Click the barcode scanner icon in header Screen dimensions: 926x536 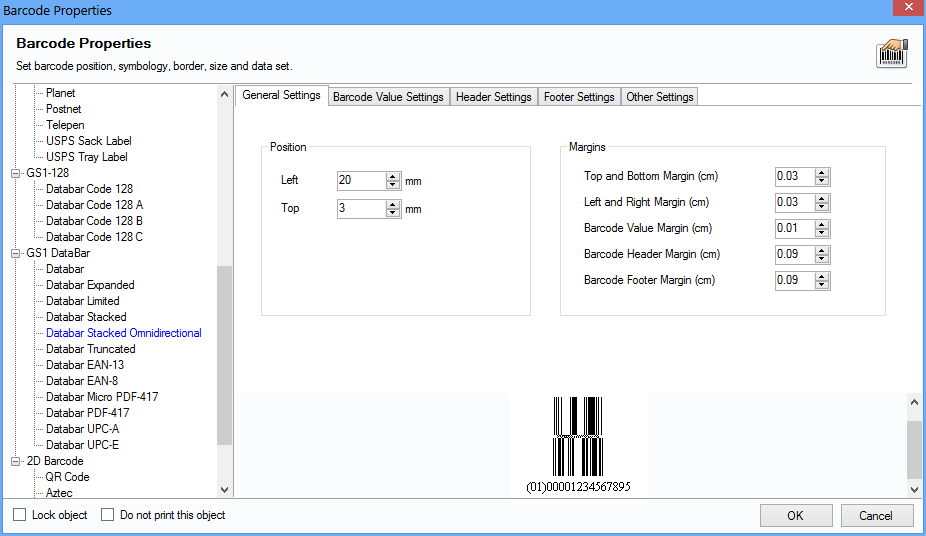click(x=891, y=54)
